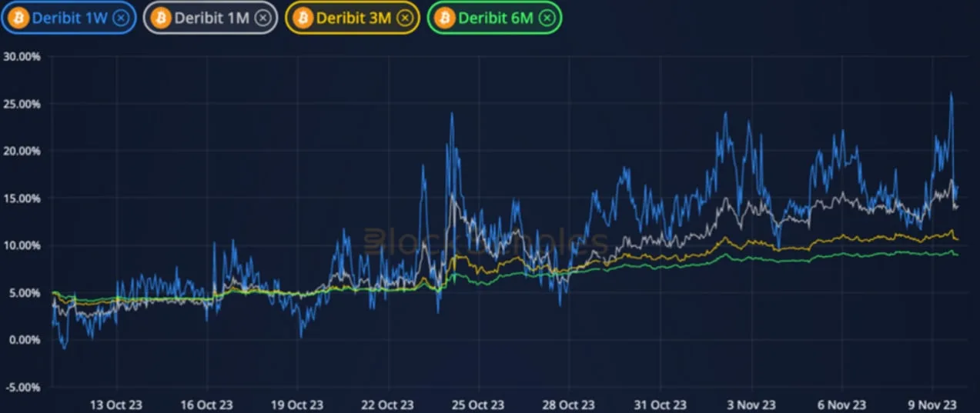
Task: Click the 25 Oct 23 date label
Action: point(479,404)
